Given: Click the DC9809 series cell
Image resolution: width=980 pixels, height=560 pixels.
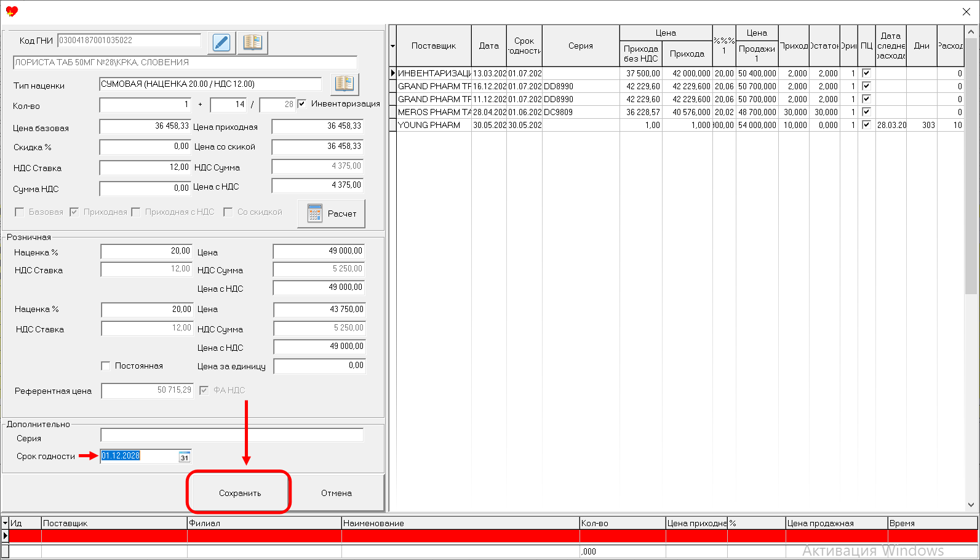Looking at the screenshot, I should [x=581, y=112].
